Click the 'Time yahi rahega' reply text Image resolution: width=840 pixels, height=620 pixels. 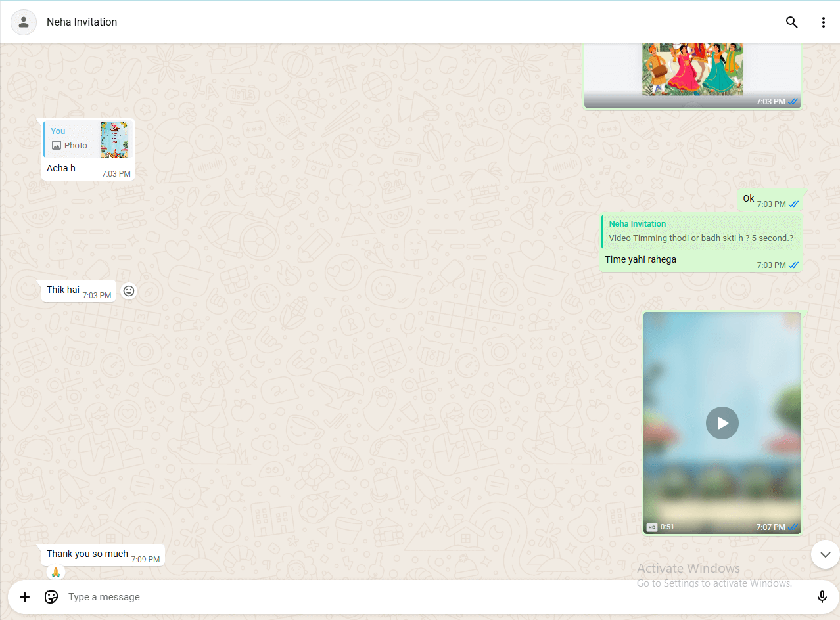coord(640,259)
